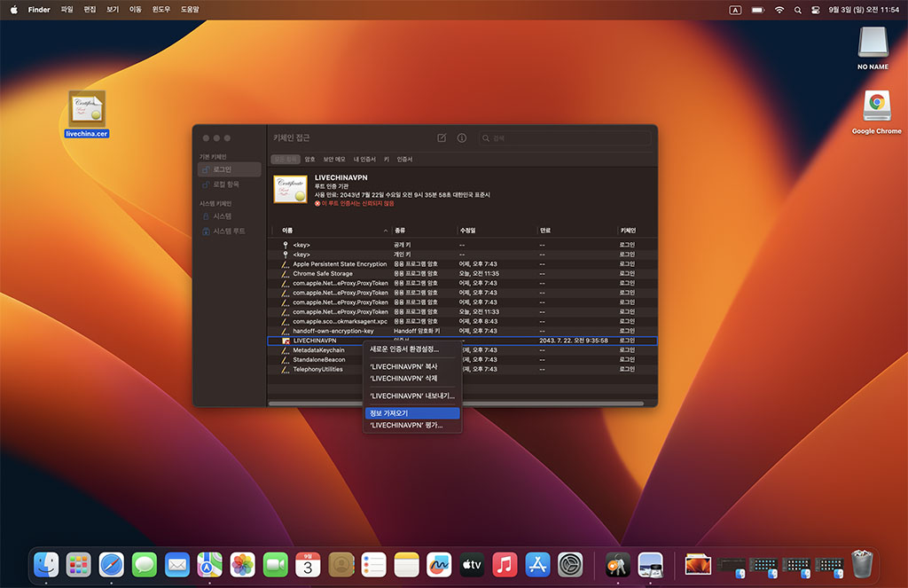Click the Keychain search field
908x588 pixels.
[565, 137]
